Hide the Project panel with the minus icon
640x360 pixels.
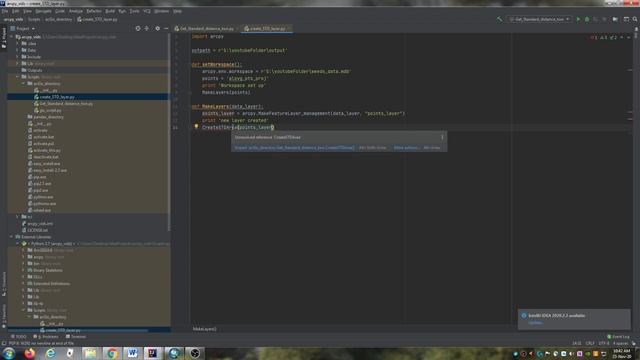pyautogui.click(x=166, y=29)
